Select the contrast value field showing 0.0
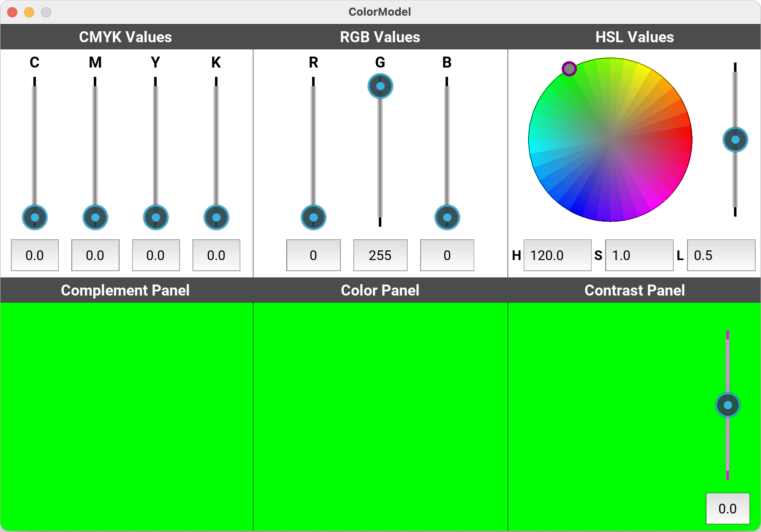Viewport: 761px width, 532px height. [x=728, y=508]
